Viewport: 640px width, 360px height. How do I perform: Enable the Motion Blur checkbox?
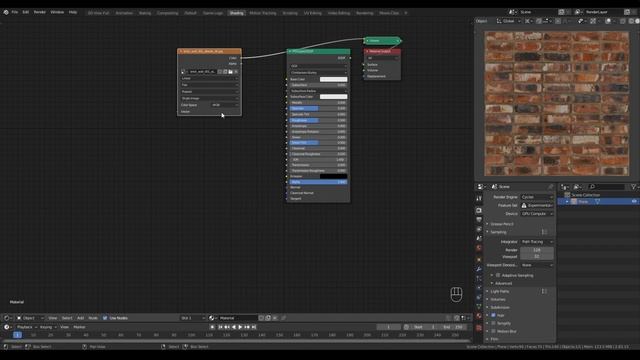coord(493,331)
